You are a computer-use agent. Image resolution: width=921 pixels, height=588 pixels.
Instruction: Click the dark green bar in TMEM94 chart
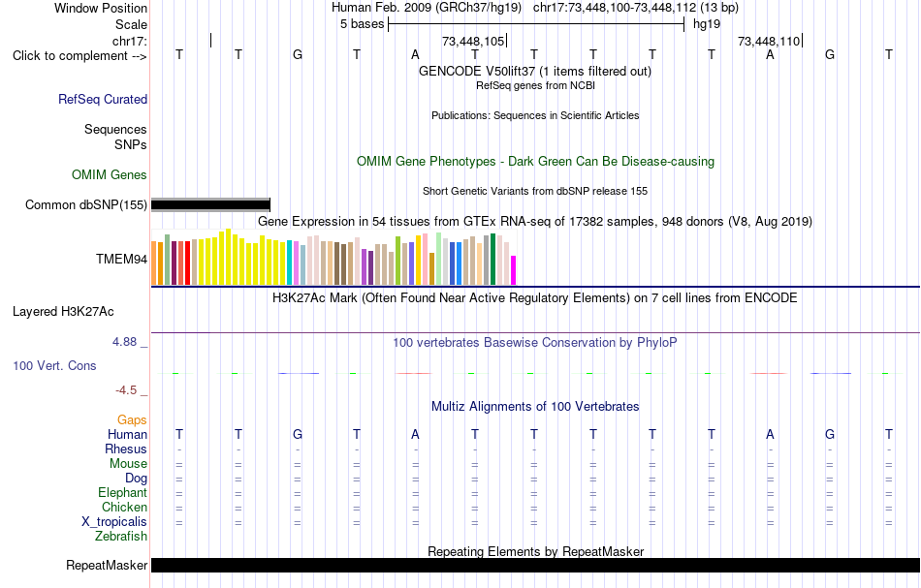click(492, 260)
